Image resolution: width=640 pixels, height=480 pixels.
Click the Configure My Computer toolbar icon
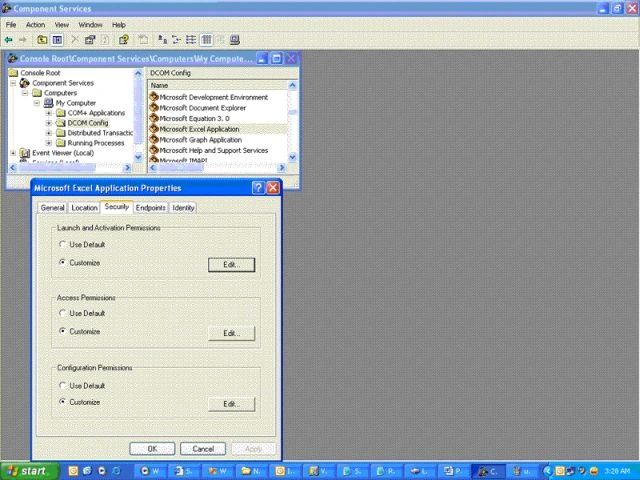pyautogui.click(x=234, y=40)
